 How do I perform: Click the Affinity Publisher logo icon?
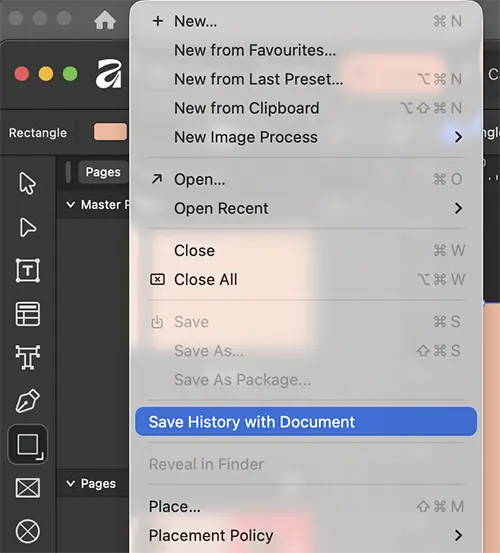(x=109, y=74)
